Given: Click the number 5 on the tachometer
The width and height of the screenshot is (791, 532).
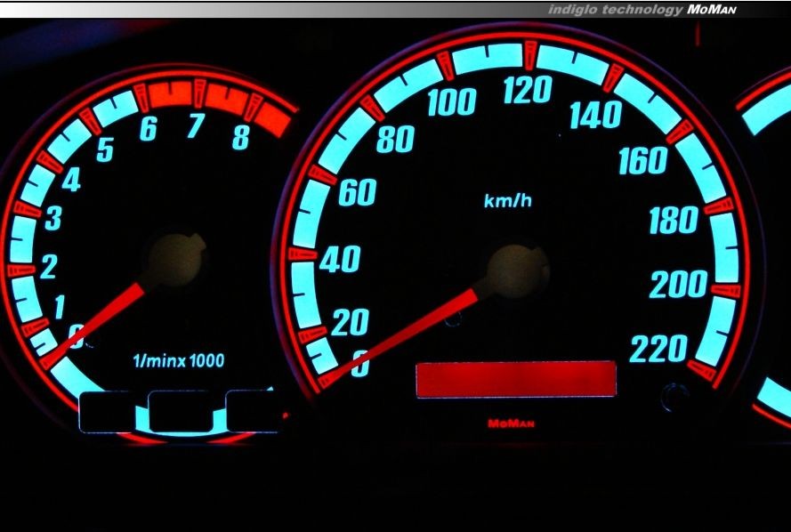Looking at the screenshot, I should coord(104,151).
